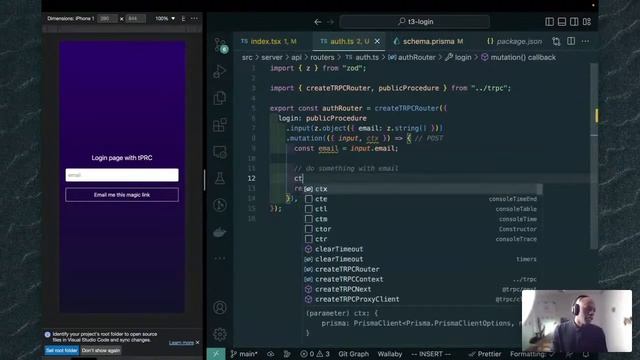Click the email field in preview
The width and height of the screenshot is (640, 360).
coord(122,175)
